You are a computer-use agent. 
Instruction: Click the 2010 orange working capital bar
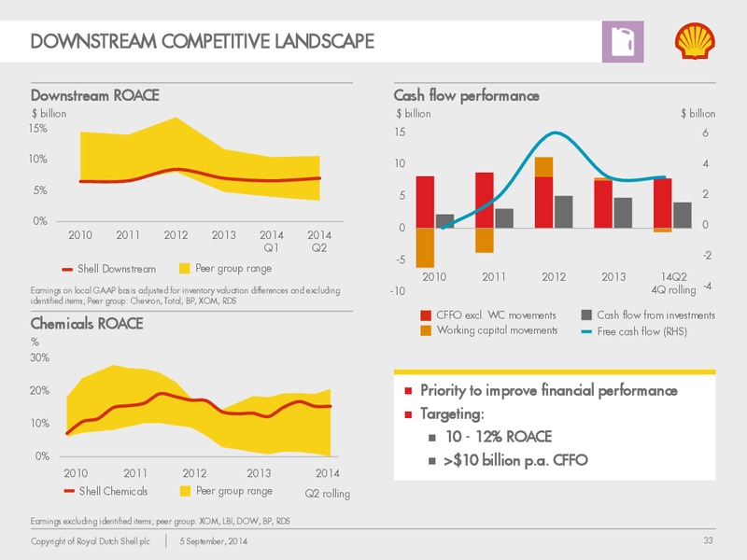pyautogui.click(x=425, y=247)
